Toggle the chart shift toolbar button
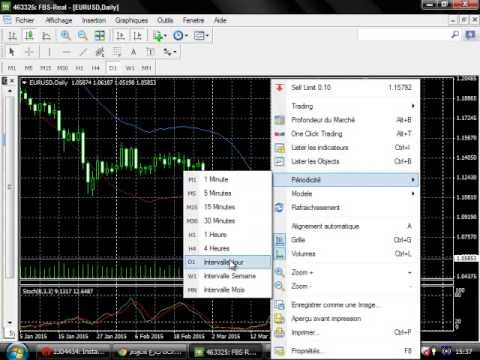 pyautogui.click(x=137, y=36)
